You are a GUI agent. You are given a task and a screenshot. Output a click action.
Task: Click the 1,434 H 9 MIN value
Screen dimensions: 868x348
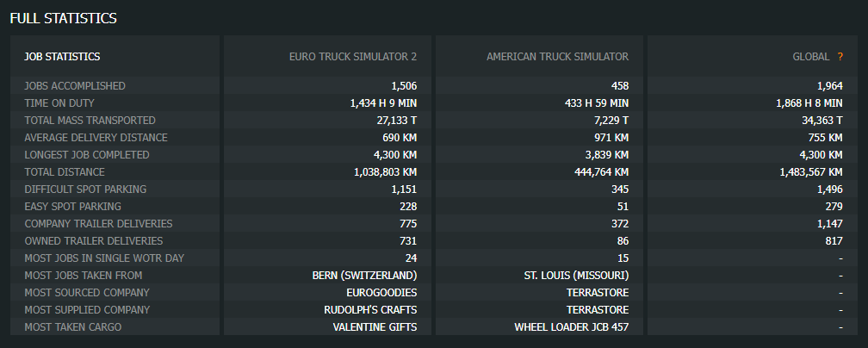(384, 103)
